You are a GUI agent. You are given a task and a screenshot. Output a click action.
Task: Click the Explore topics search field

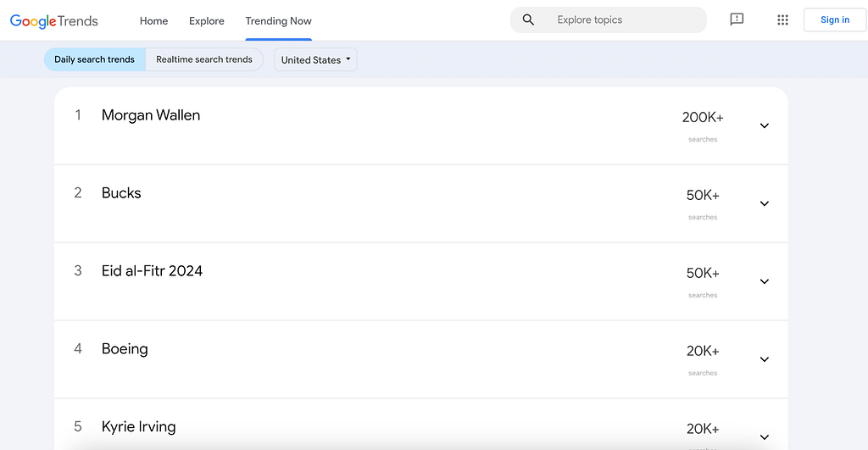tap(609, 20)
